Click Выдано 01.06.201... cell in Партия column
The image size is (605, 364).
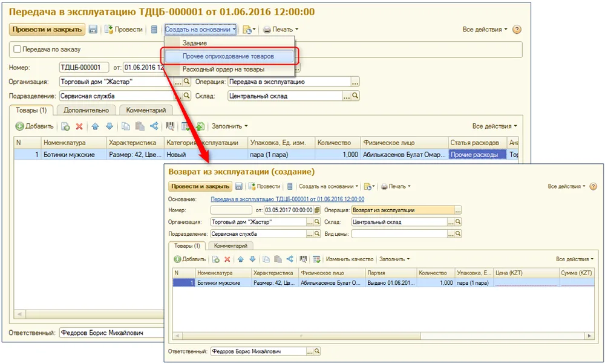[x=391, y=282]
